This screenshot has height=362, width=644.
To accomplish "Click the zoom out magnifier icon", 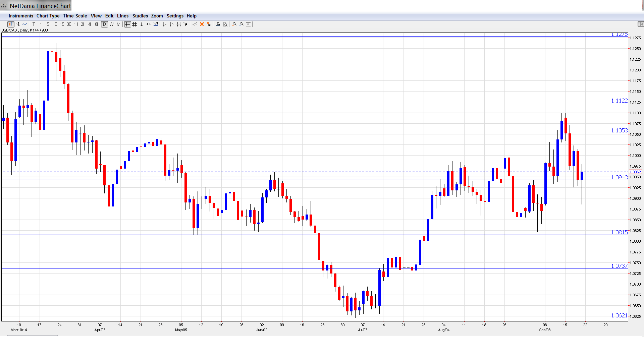I will coord(241,24).
